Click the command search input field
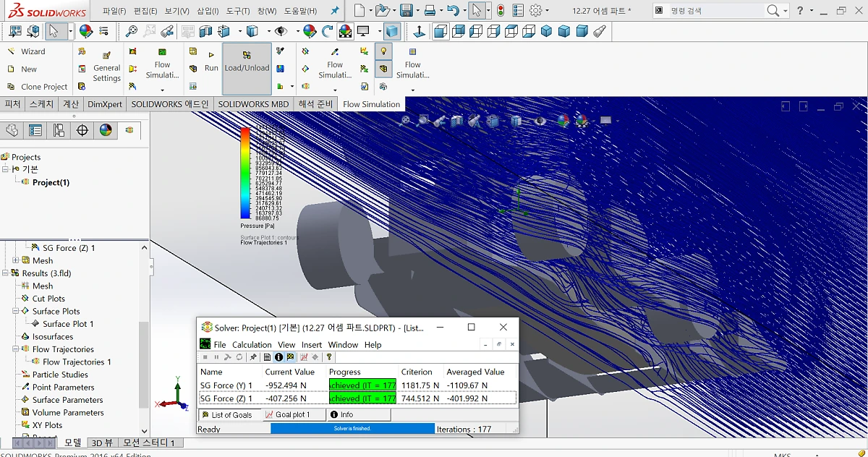 click(x=715, y=11)
